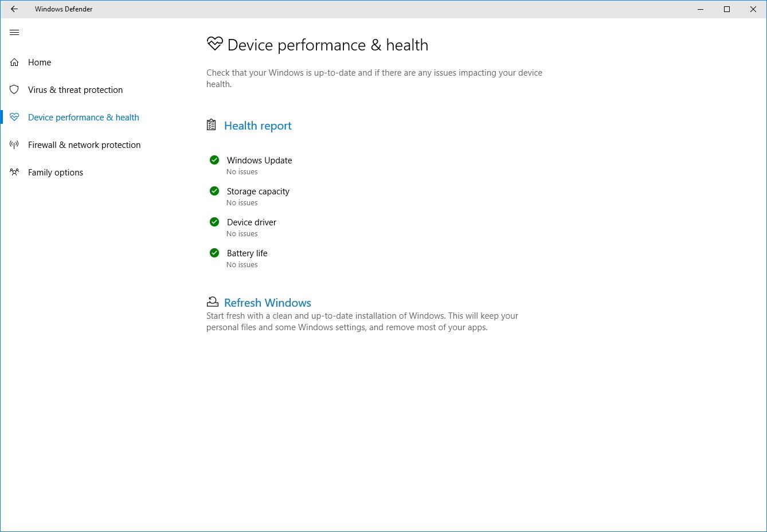Click 'No issues' under Storage capacity
This screenshot has width=767, height=532.
[x=242, y=202]
